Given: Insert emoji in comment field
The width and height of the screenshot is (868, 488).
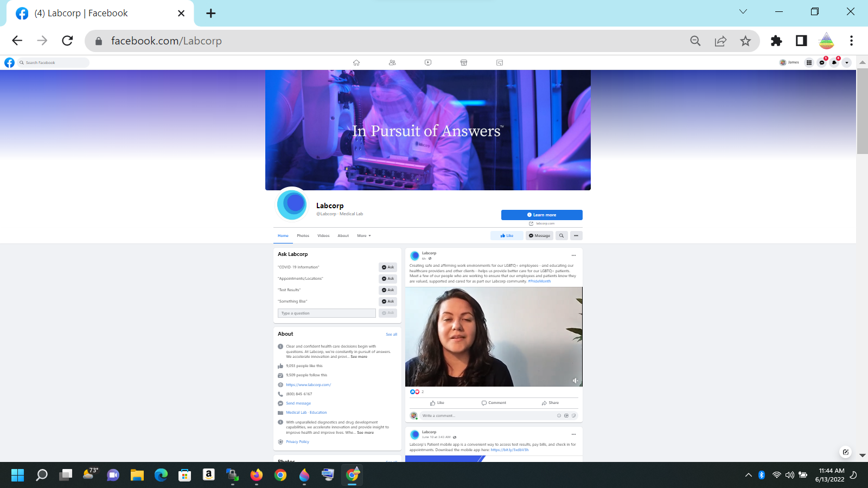Looking at the screenshot, I should (x=559, y=416).
